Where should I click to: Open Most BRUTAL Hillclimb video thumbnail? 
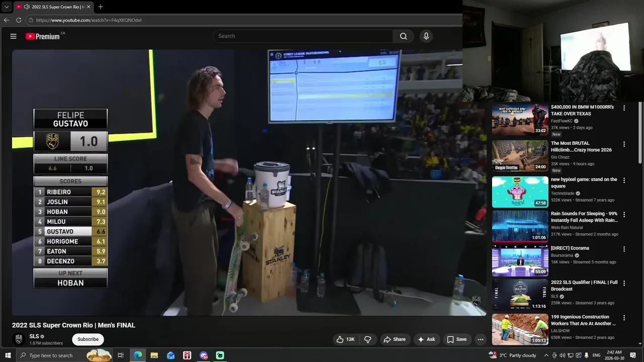coord(520,156)
